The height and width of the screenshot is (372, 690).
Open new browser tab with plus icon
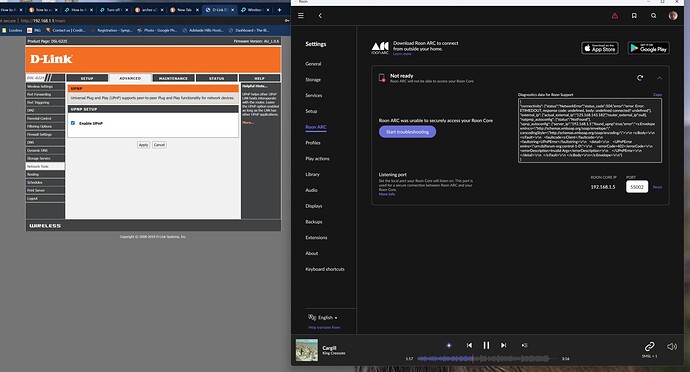[x=279, y=10]
